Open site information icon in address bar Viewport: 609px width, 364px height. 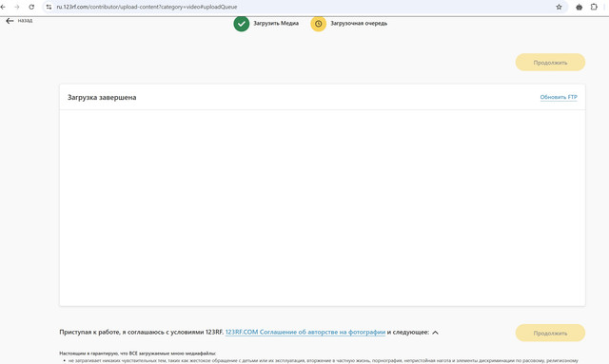click(49, 7)
